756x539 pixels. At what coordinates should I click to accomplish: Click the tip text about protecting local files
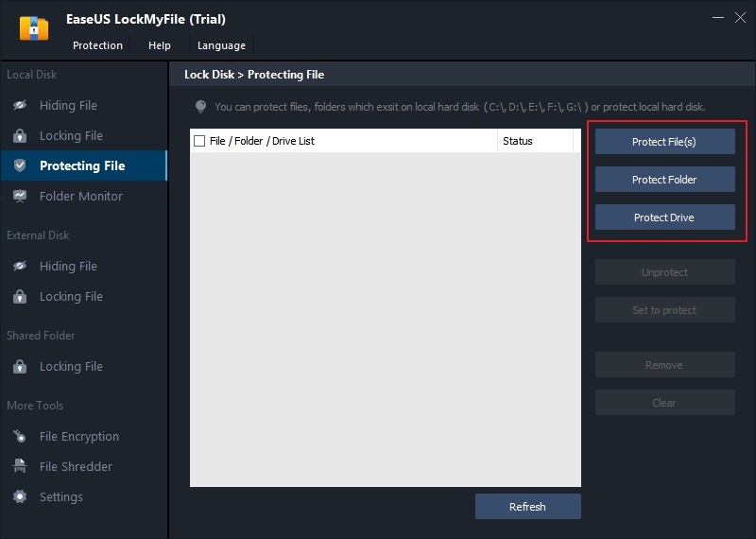[460, 107]
